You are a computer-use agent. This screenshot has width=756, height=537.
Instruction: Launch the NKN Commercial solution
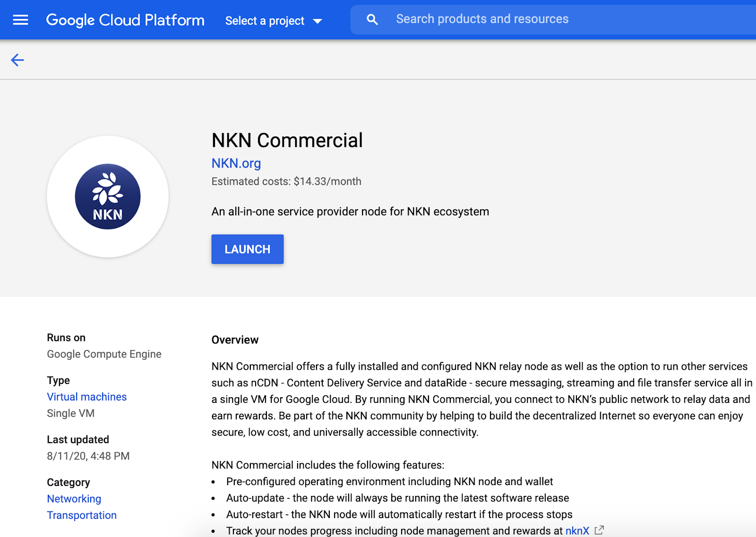(x=248, y=249)
